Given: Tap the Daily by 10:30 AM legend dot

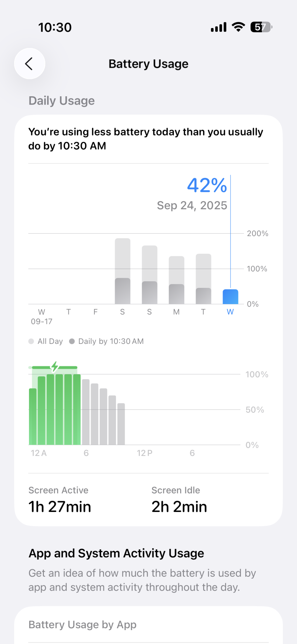Looking at the screenshot, I should click(72, 341).
